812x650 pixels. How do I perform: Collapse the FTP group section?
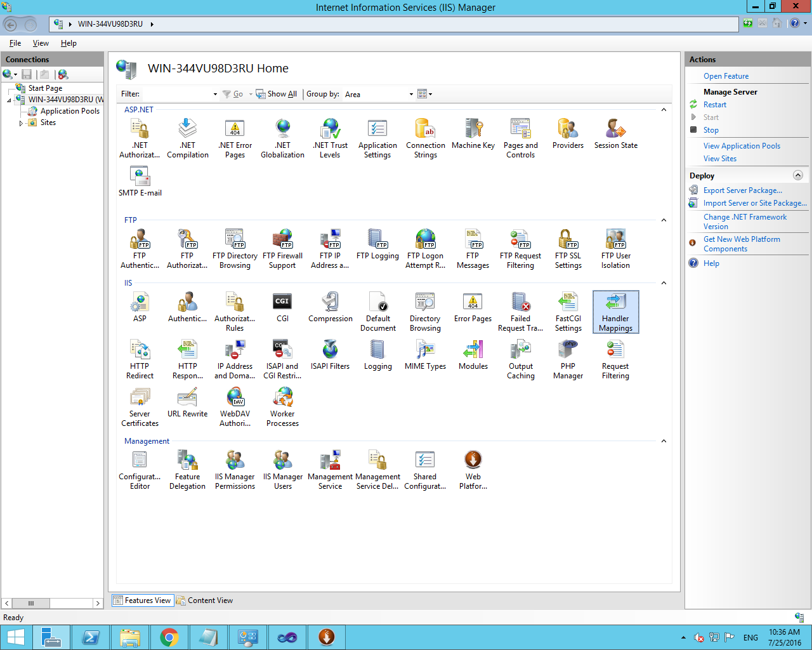[x=664, y=220]
